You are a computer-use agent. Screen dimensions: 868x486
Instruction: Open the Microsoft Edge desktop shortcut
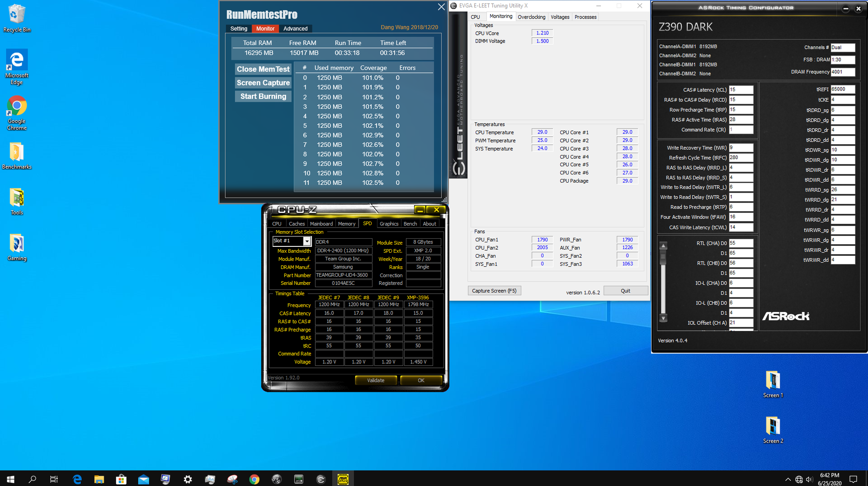click(17, 67)
